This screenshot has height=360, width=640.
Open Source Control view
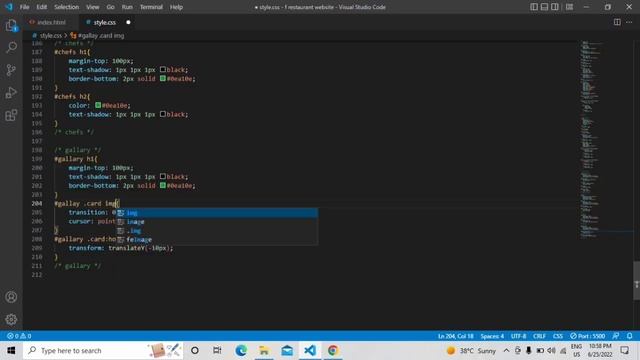11,70
